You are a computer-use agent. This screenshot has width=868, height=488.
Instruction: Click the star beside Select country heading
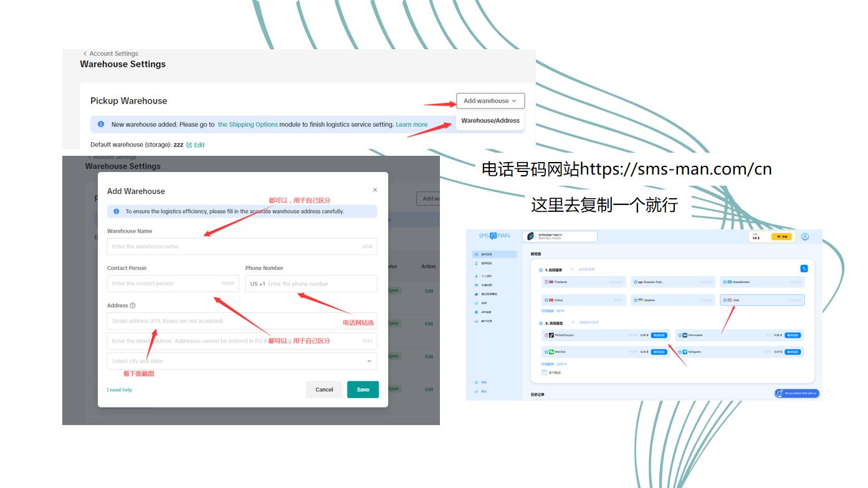click(x=541, y=270)
